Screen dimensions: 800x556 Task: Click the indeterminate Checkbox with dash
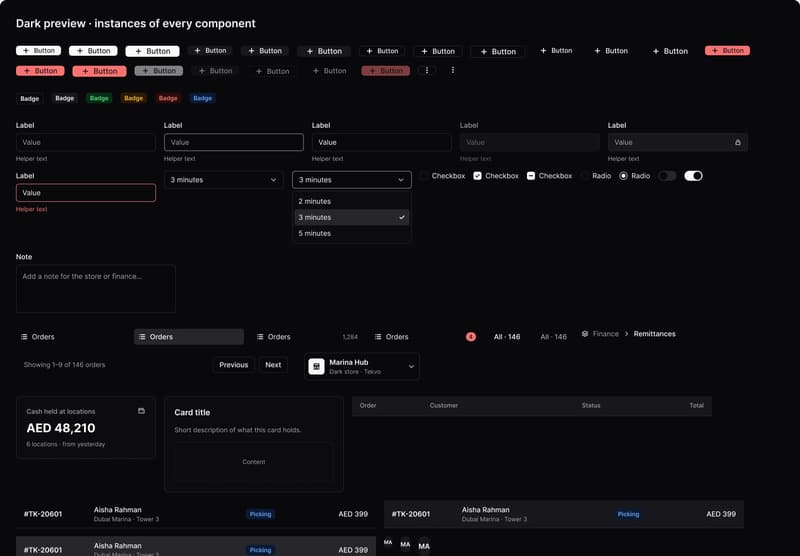point(531,176)
